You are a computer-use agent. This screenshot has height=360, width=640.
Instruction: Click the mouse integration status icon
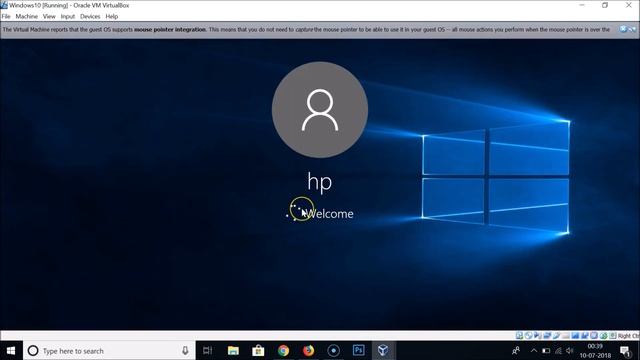coord(603,336)
